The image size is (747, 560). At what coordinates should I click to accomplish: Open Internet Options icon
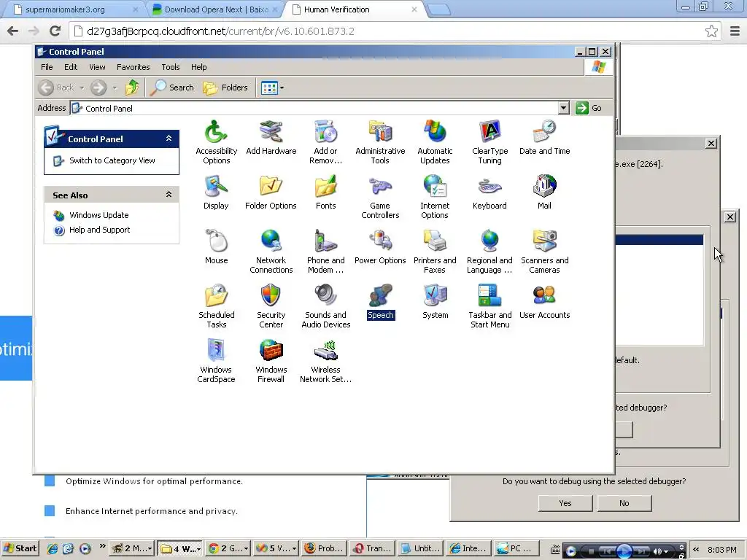tap(435, 197)
